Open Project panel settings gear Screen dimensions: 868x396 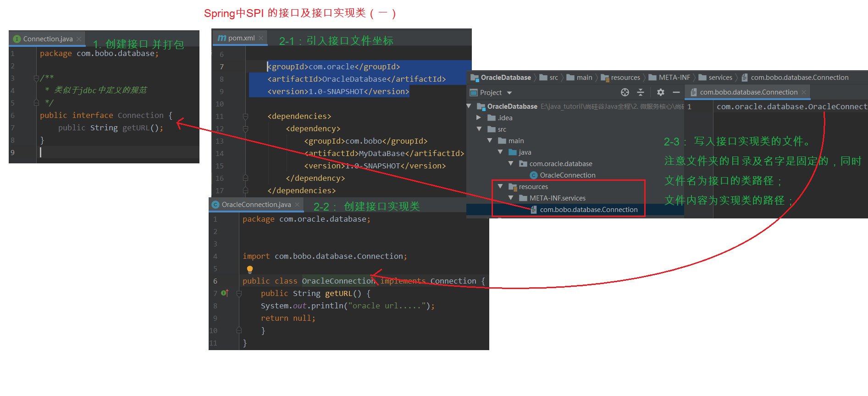pyautogui.click(x=660, y=92)
